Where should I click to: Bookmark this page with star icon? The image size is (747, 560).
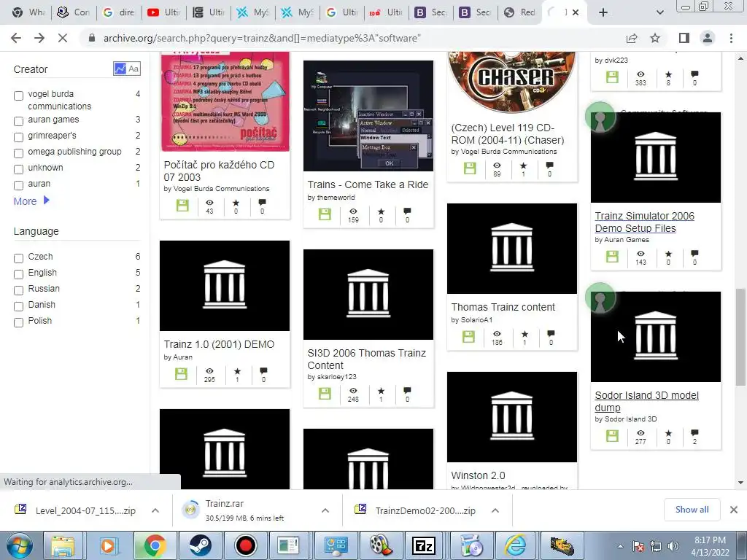pyautogui.click(x=655, y=38)
